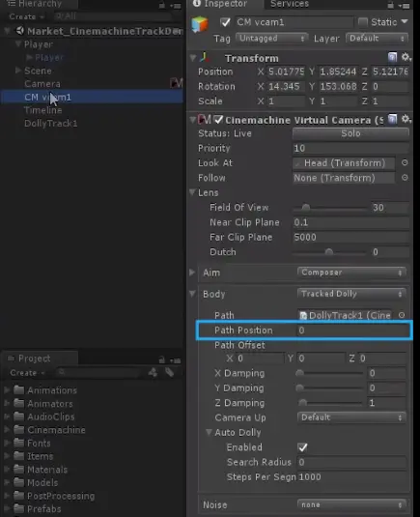Select Timeline in the Hierarchy

[43, 110]
